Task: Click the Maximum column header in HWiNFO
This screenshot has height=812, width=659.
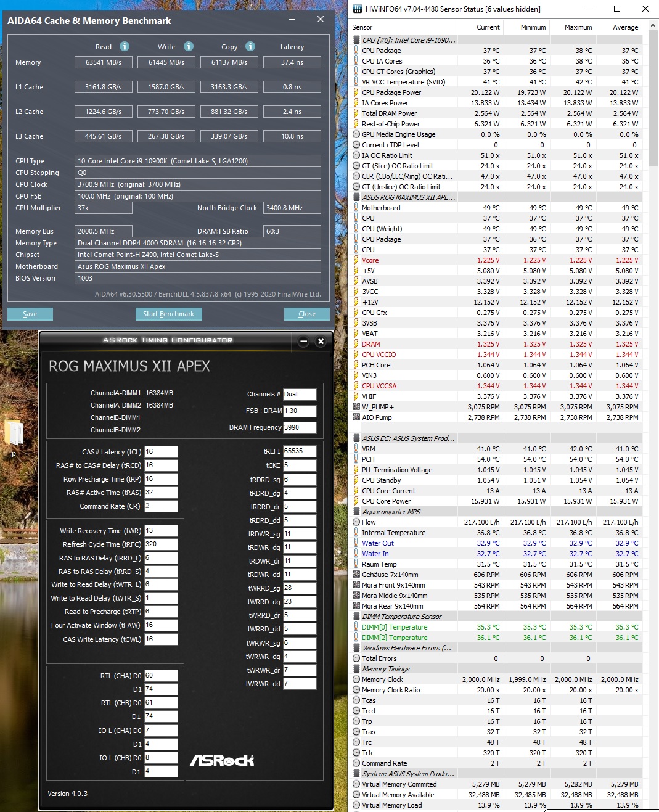Action: click(x=573, y=27)
